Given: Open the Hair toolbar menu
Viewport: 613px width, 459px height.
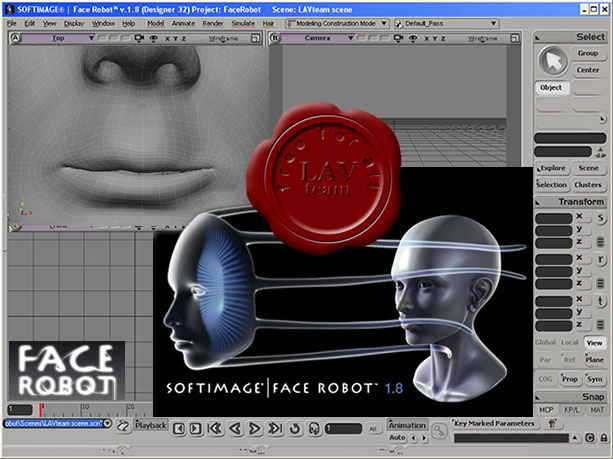Looking at the screenshot, I should pyautogui.click(x=268, y=23).
